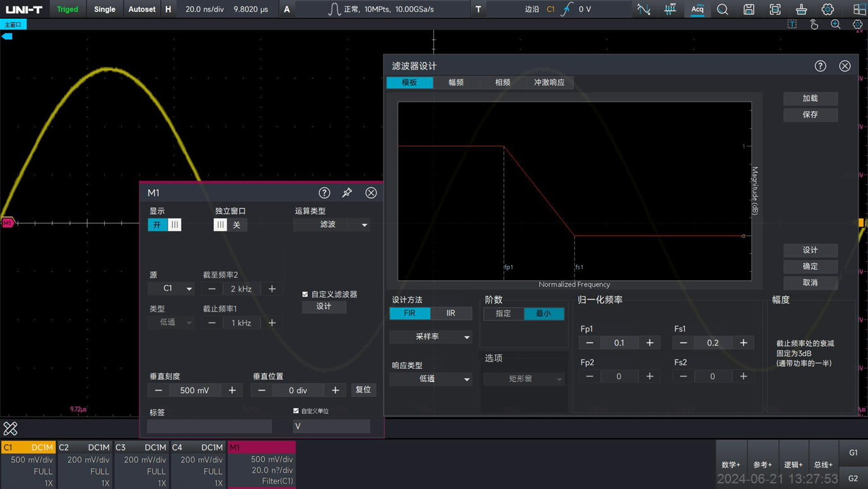Decrease Fs1 normalized frequency
This screenshot has height=489, width=868.
coord(683,343)
